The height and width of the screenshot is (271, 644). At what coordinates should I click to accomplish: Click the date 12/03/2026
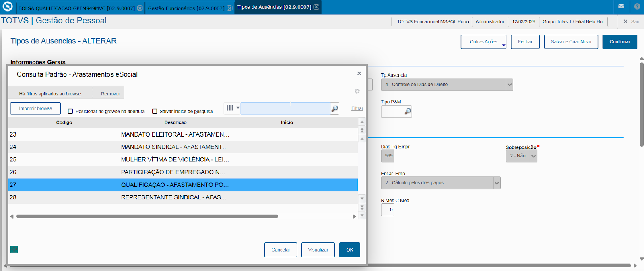pyautogui.click(x=524, y=22)
